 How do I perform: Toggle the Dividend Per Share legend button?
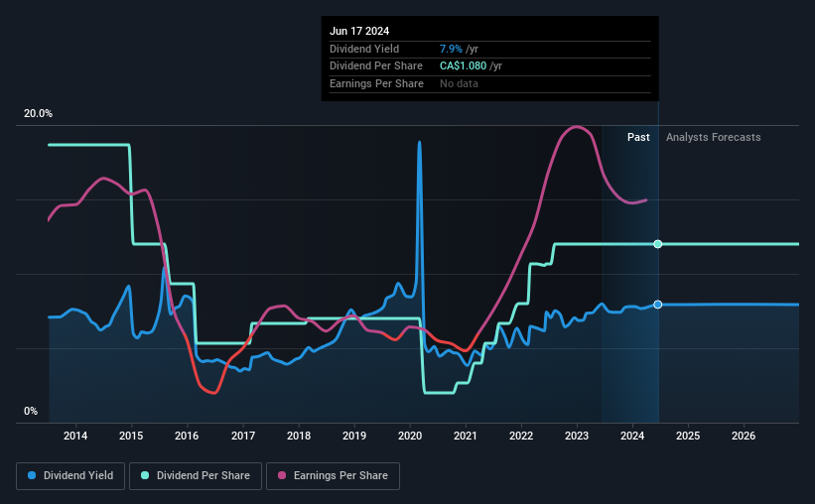pyautogui.click(x=196, y=476)
